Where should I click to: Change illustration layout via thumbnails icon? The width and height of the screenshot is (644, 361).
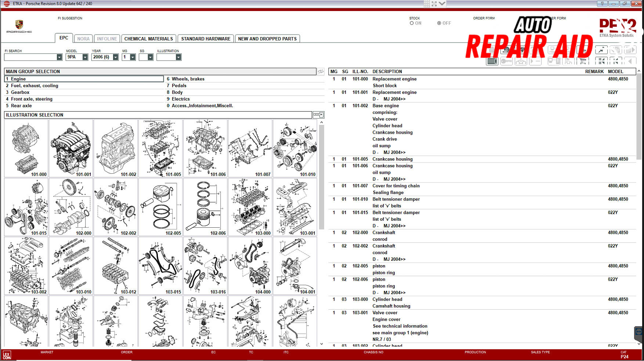point(318,115)
